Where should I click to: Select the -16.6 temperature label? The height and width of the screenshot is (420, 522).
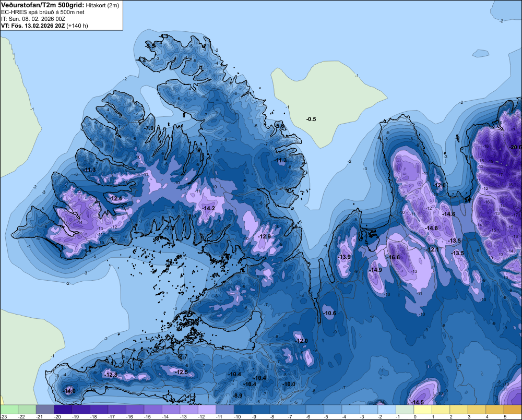click(x=394, y=257)
